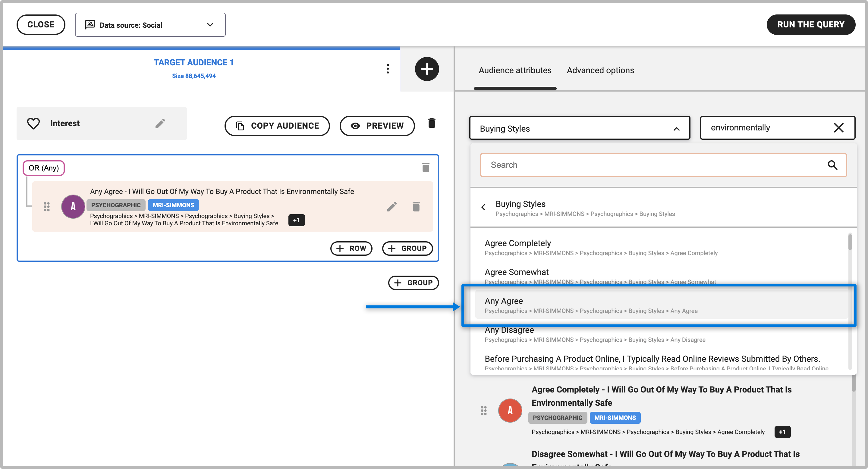Viewport: 868px width, 469px height.
Task: Click the black plus add audience icon
Action: click(x=426, y=69)
